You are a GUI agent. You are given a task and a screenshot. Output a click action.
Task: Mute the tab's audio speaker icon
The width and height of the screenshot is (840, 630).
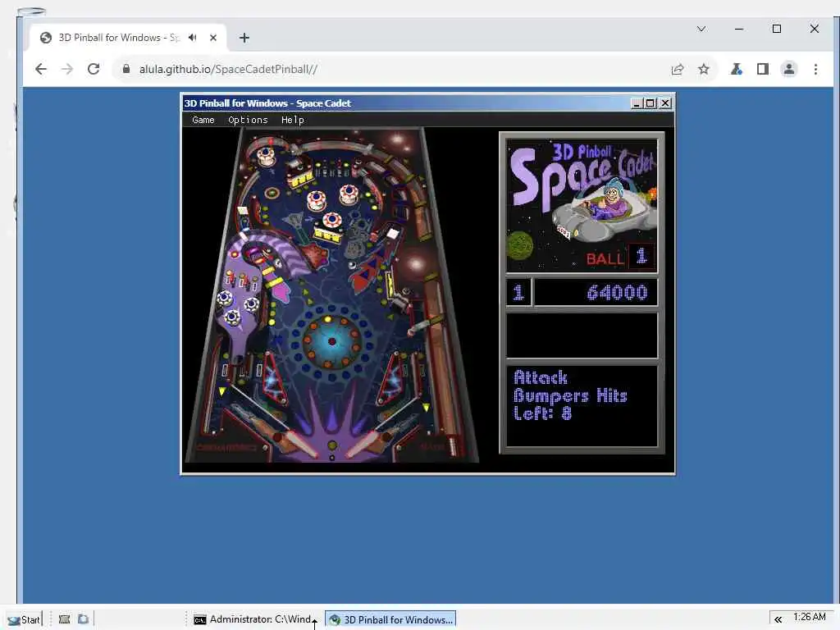tap(193, 38)
